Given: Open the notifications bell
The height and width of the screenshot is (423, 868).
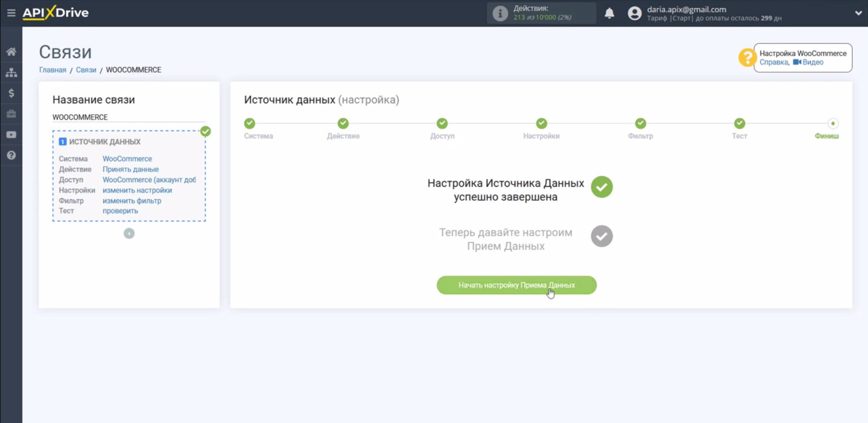Looking at the screenshot, I should point(609,13).
